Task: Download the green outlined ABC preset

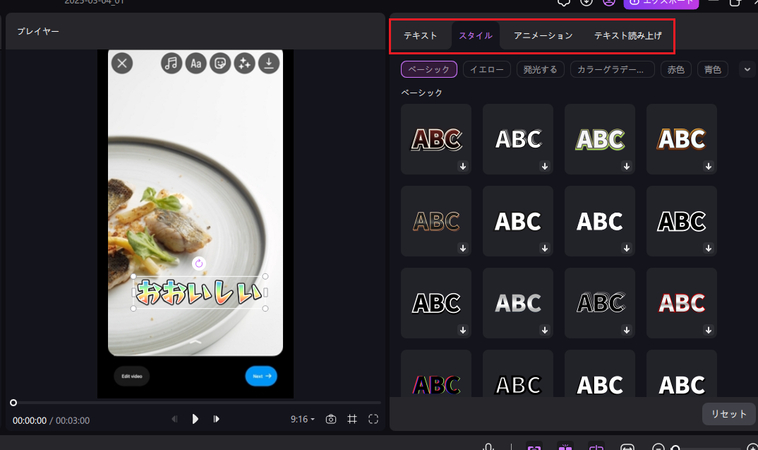Action: pyautogui.click(x=627, y=166)
